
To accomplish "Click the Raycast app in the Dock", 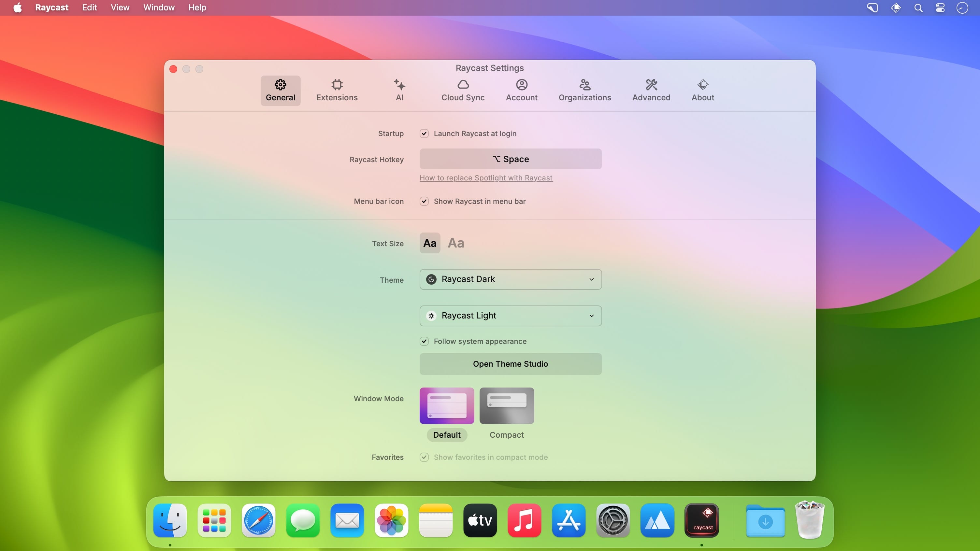I will pos(701,520).
